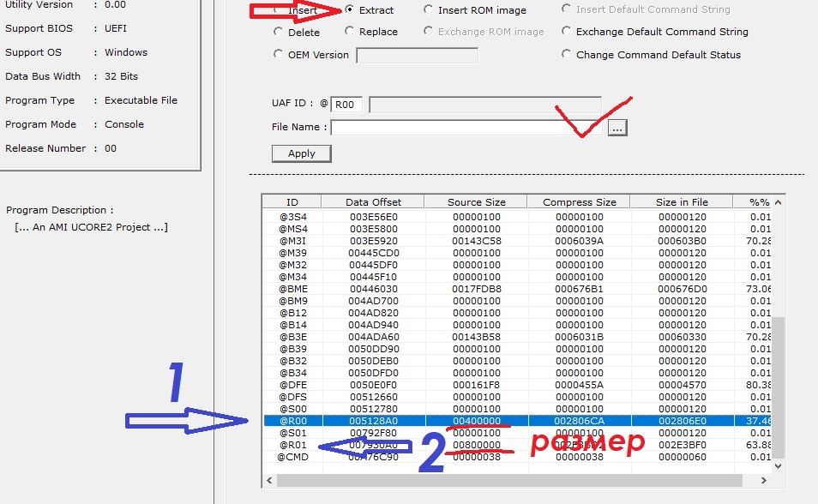Select the @S01 row

point(518,433)
